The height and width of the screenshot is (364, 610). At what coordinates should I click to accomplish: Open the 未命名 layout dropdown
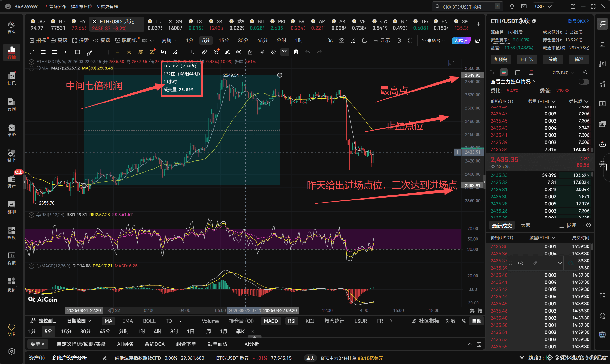point(433,41)
